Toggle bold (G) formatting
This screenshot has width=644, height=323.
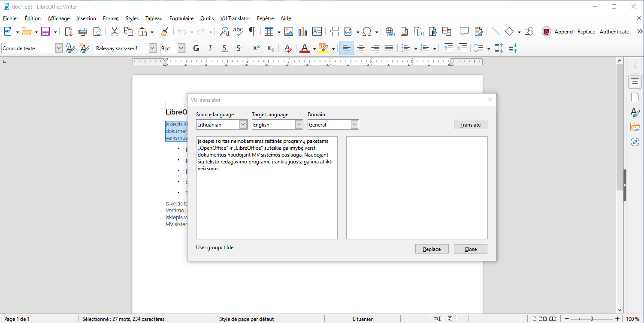(196, 48)
